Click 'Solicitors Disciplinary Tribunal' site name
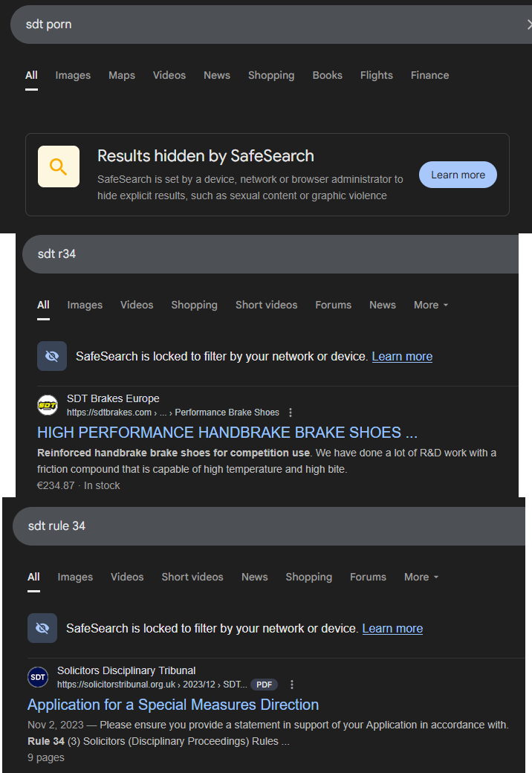This screenshot has width=532, height=773. pyautogui.click(x=126, y=670)
